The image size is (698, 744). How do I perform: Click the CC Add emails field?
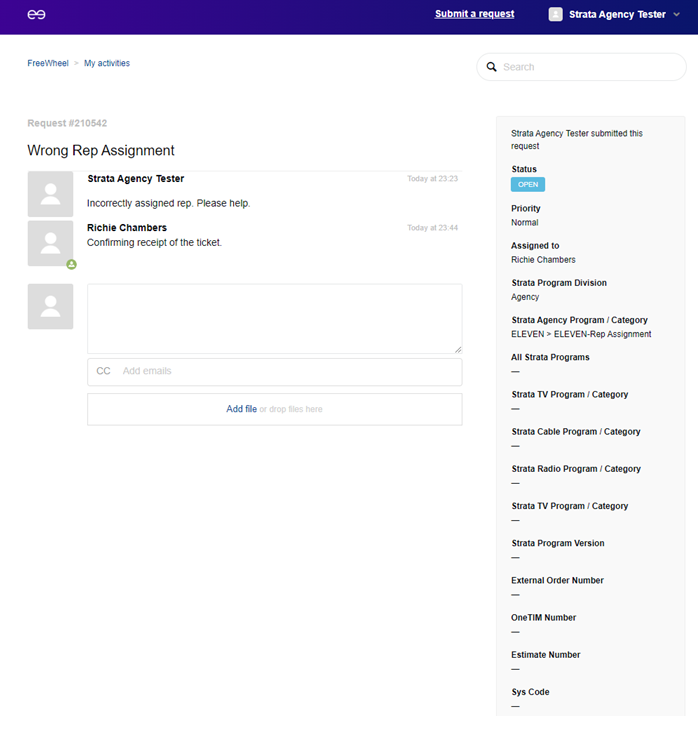click(274, 372)
